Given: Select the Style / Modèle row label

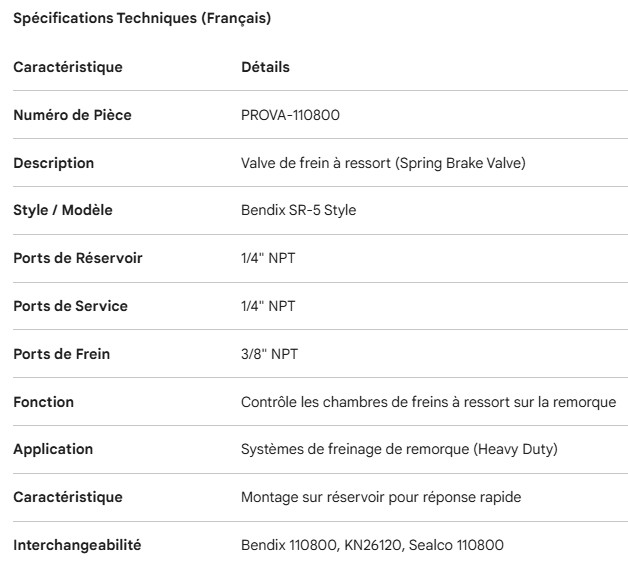Looking at the screenshot, I should point(62,211).
